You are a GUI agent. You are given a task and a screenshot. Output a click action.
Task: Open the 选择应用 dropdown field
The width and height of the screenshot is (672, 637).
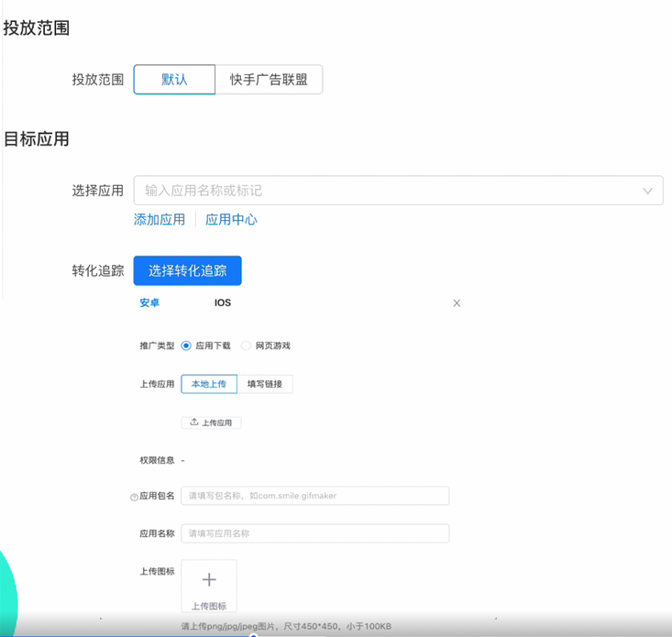(x=398, y=191)
